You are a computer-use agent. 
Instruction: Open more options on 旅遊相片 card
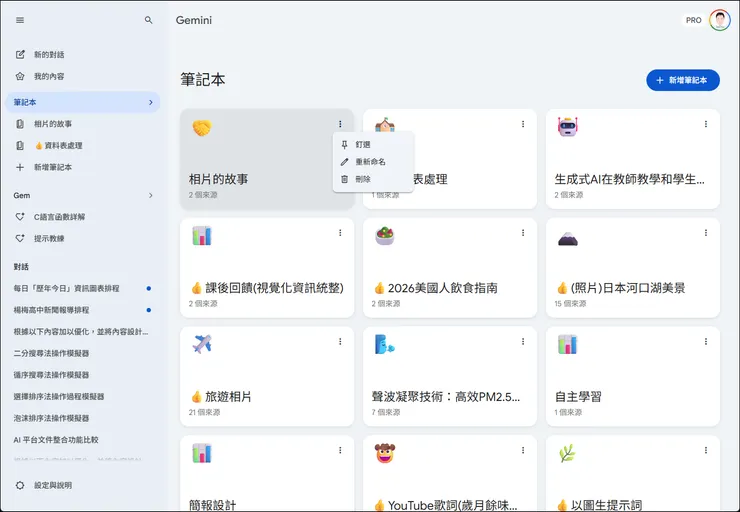click(340, 342)
